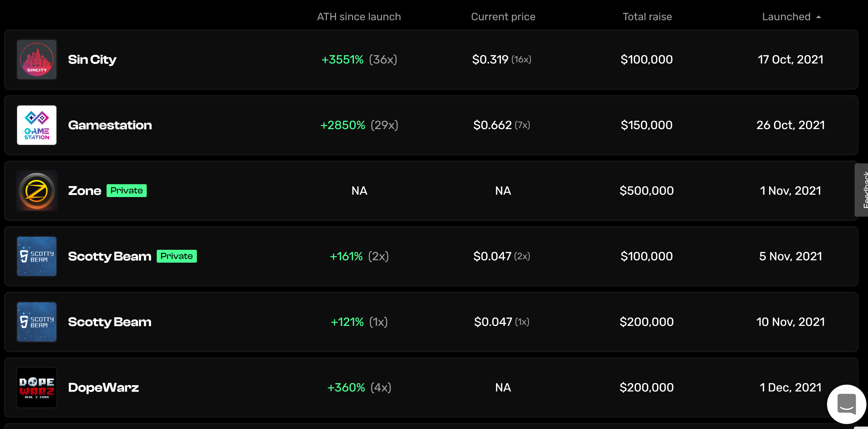Viewport: 868px width, 429px height.
Task: Click the Scotty Beam logo dated 10 Nov, 2021
Action: 37,322
